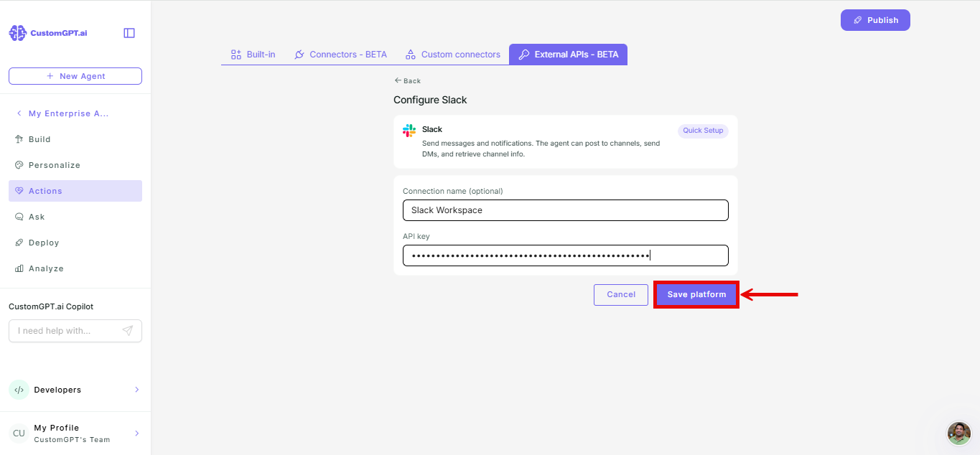Click the Quick Setup badge
The width and height of the screenshot is (980, 455).
(x=703, y=131)
